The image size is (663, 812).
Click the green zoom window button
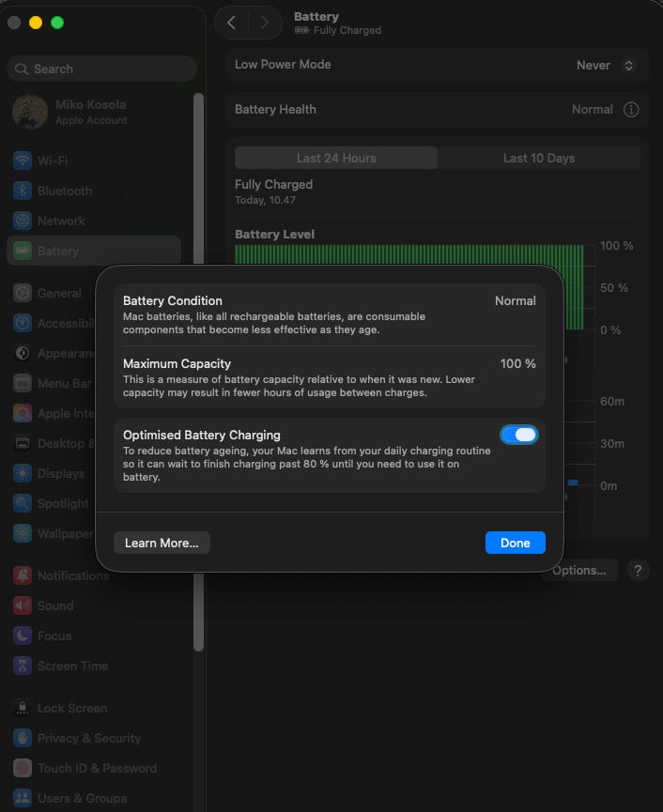[57, 23]
